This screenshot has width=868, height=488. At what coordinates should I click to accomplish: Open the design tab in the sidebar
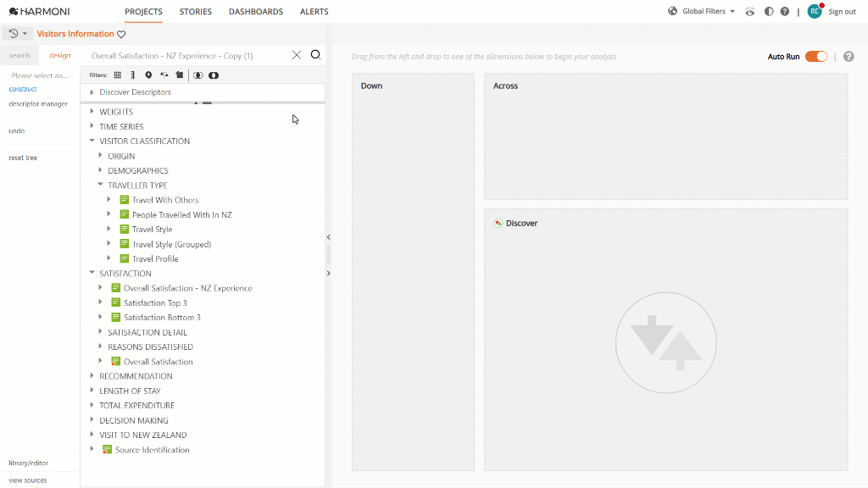[x=59, y=54]
